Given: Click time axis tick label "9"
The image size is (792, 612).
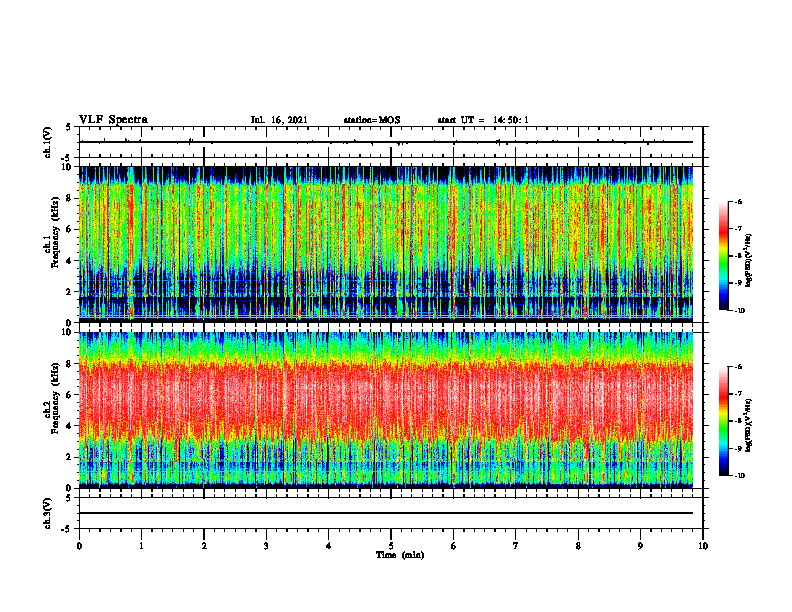Looking at the screenshot, I should click(640, 546).
